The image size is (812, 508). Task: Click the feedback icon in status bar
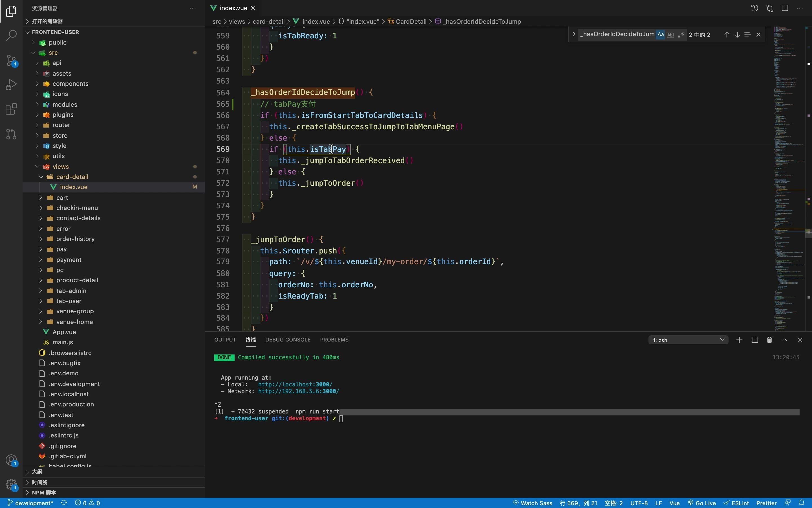click(787, 503)
